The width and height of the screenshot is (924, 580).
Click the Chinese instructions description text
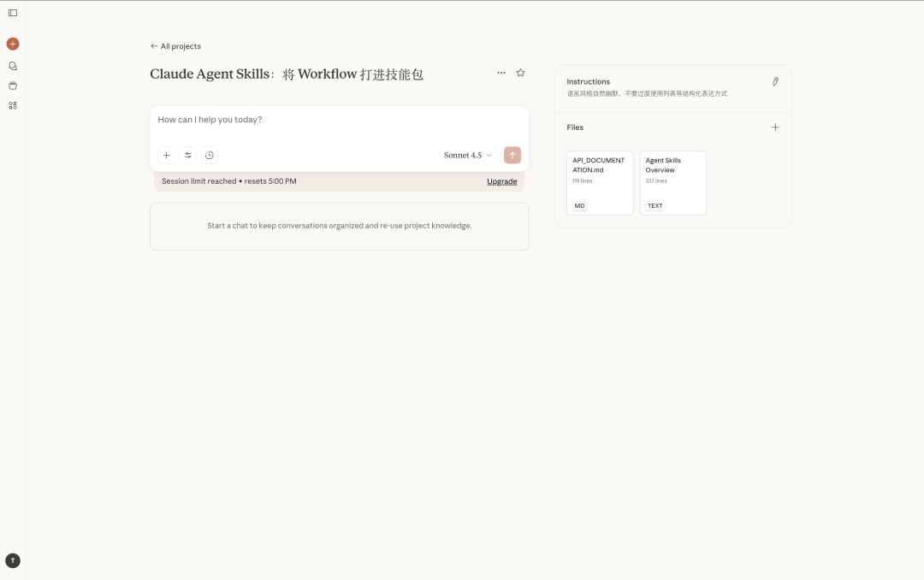[647, 94]
